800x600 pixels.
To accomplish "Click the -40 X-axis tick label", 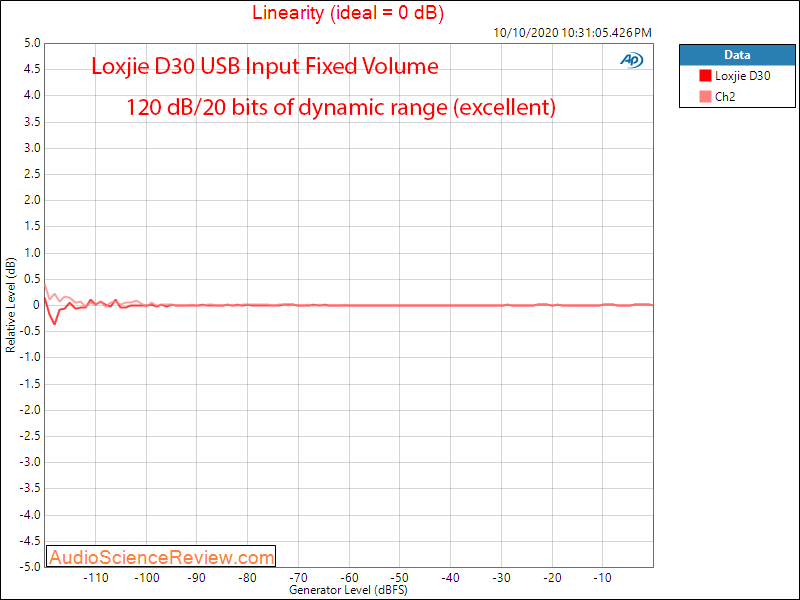I will click(451, 578).
